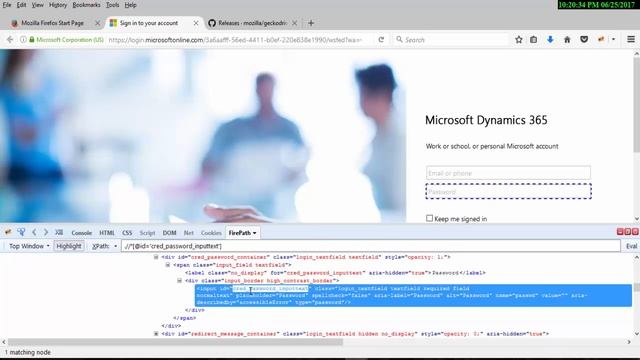Open the Firebug toolbar icon dropdown arrow
Image resolution: width=640 pixels, height=360 pixels.
pyautogui.click(x=613, y=40)
